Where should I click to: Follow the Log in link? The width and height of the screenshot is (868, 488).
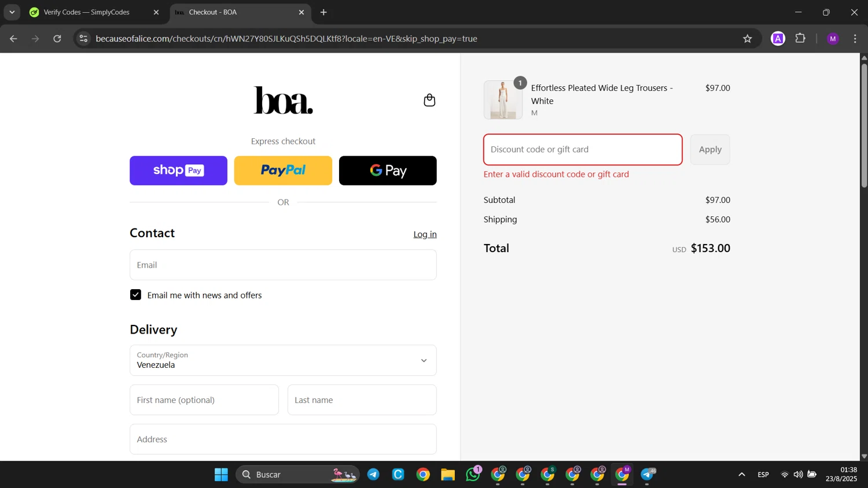(425, 234)
